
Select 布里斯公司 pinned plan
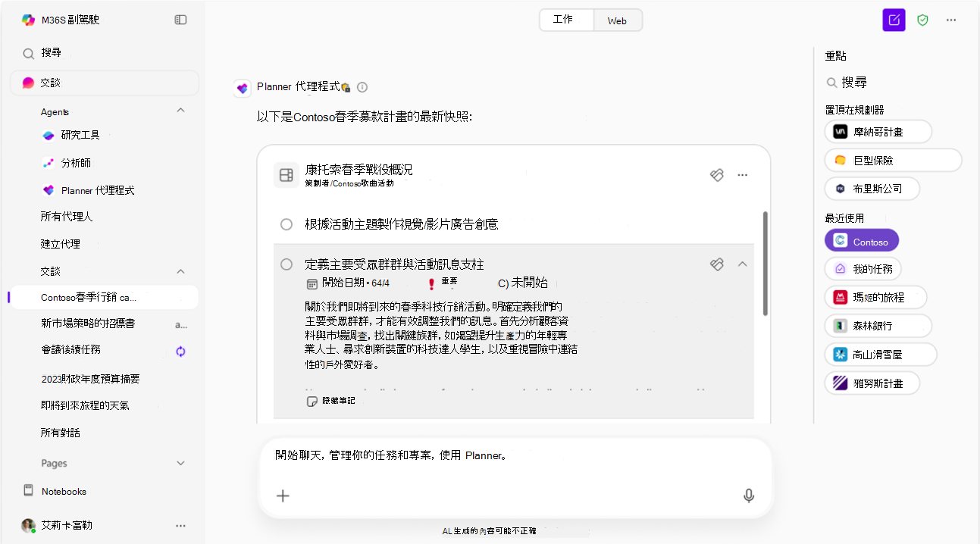(x=872, y=188)
